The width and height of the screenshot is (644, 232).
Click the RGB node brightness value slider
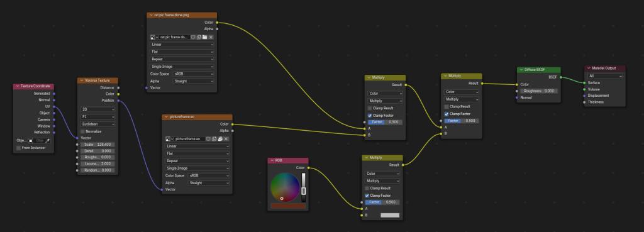304,187
